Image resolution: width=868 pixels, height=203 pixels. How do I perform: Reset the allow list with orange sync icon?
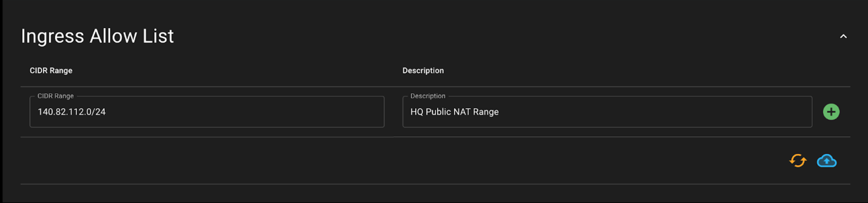[x=798, y=161]
